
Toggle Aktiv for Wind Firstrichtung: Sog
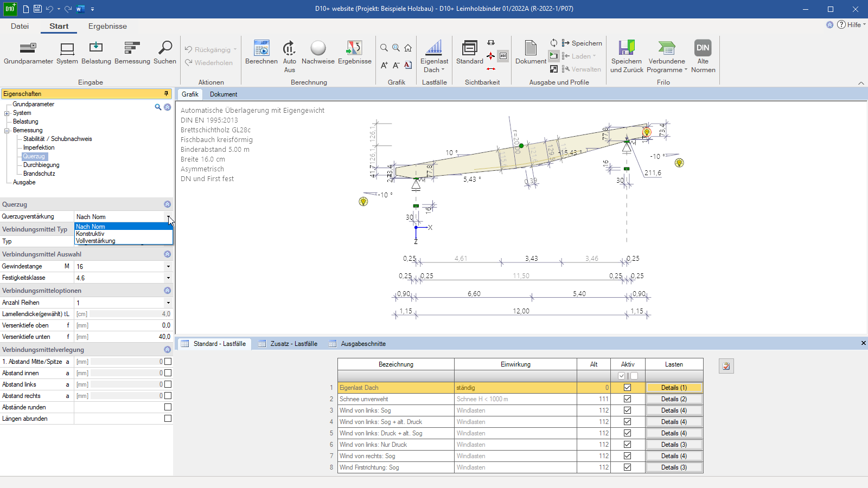(x=628, y=467)
